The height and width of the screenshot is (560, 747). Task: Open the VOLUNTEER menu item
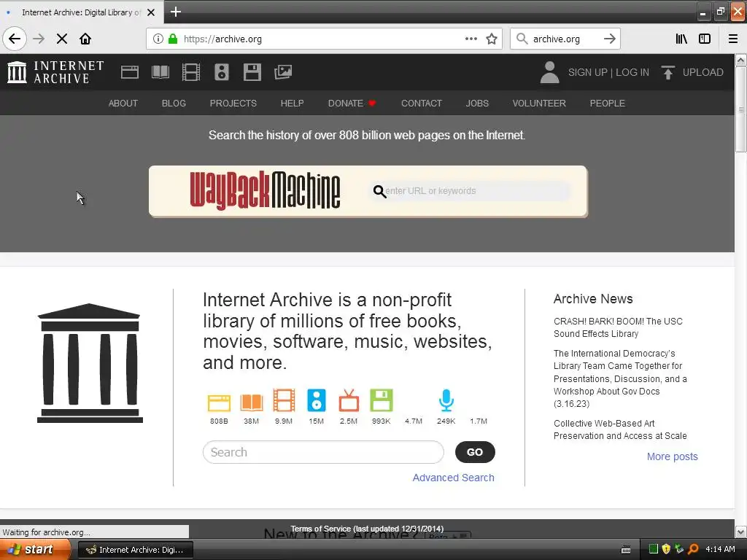coord(539,104)
